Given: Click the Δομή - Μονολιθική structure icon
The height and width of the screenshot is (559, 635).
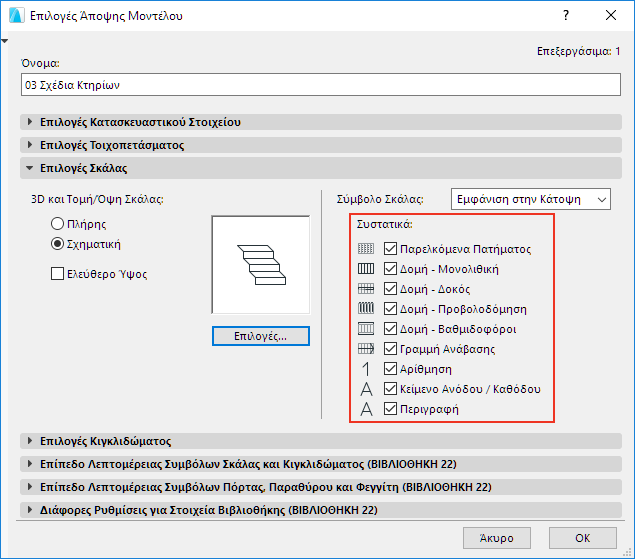Looking at the screenshot, I should coord(366,269).
